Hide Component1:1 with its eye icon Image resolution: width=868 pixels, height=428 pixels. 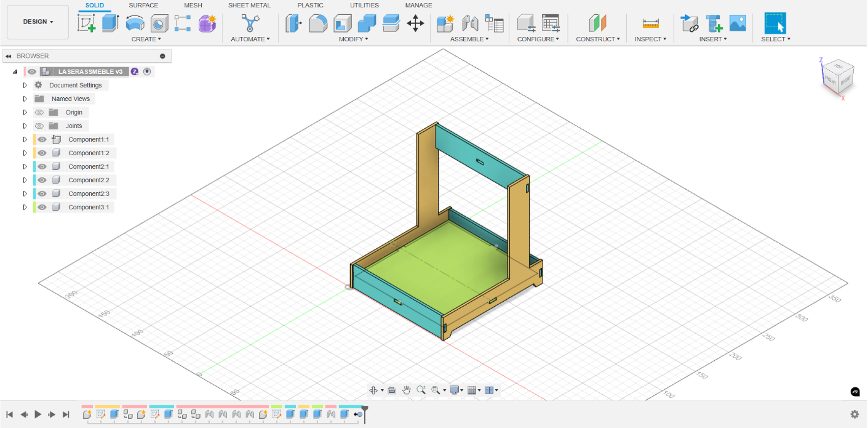pos(42,139)
